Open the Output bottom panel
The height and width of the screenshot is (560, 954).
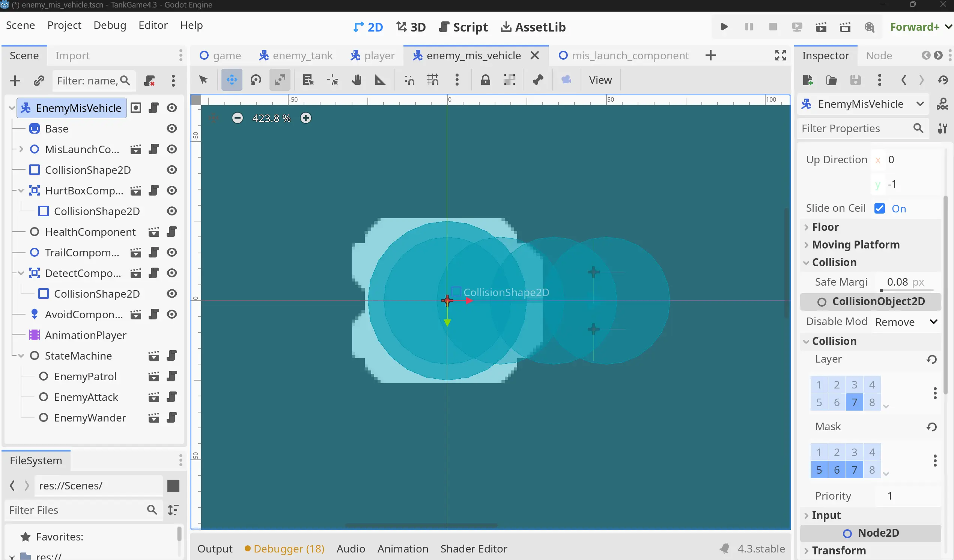215,549
